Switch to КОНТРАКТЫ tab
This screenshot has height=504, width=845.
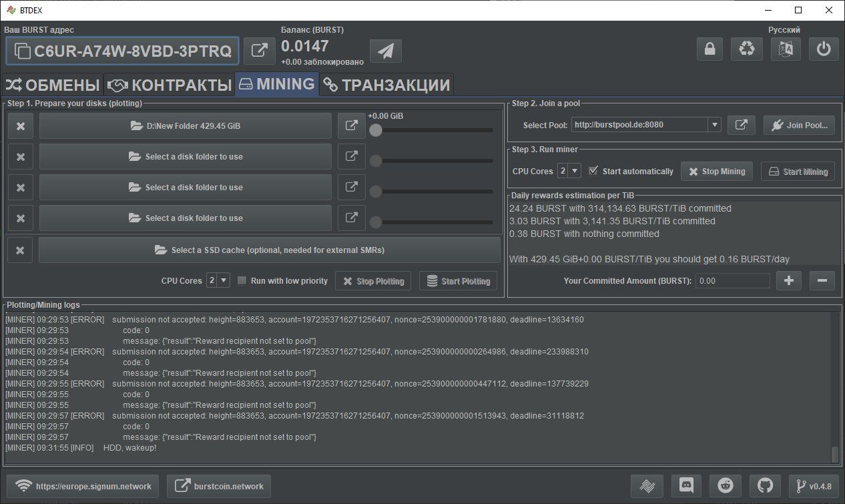click(170, 85)
